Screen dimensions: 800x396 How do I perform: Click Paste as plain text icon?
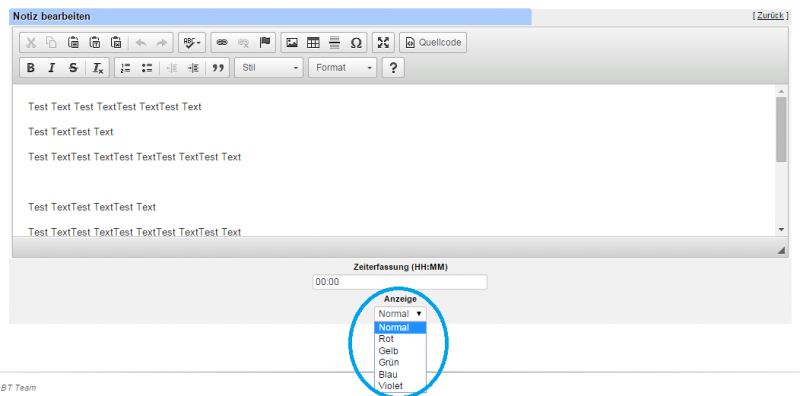pyautogui.click(x=94, y=43)
